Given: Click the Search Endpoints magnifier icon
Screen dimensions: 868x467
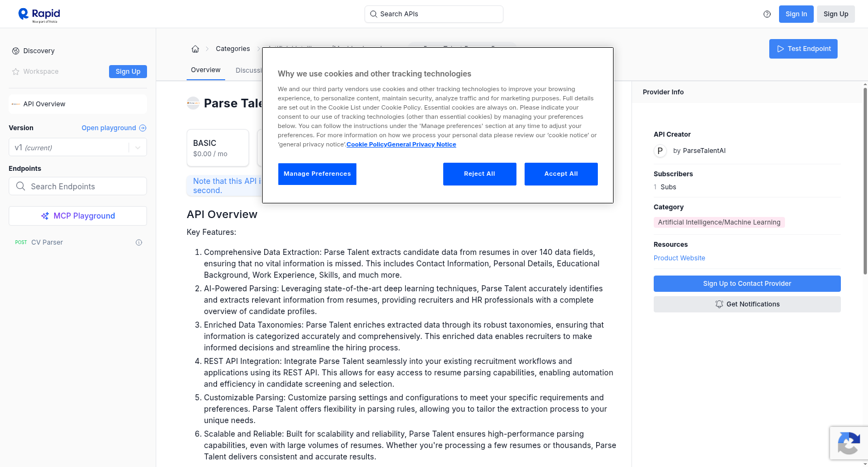Looking at the screenshot, I should [21, 186].
